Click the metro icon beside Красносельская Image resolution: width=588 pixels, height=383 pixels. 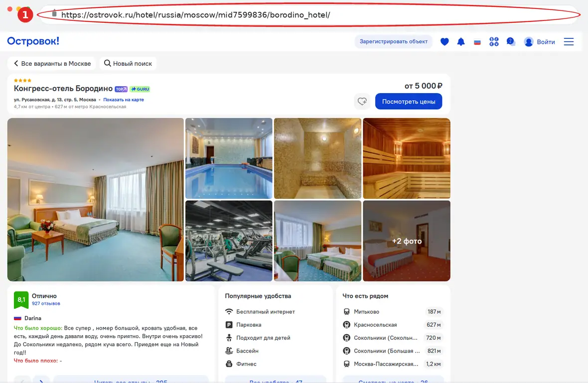click(x=346, y=325)
